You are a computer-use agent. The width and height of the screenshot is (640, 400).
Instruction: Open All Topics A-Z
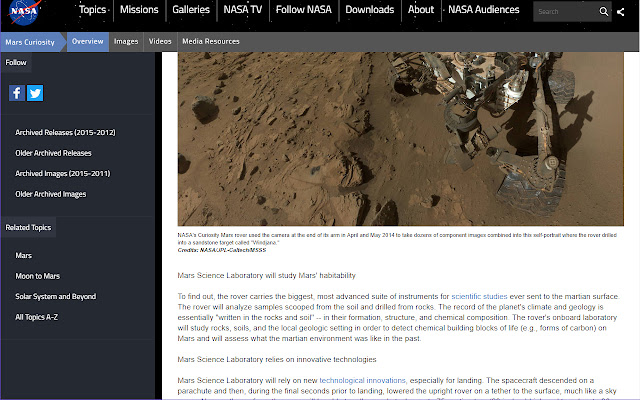pos(36,317)
